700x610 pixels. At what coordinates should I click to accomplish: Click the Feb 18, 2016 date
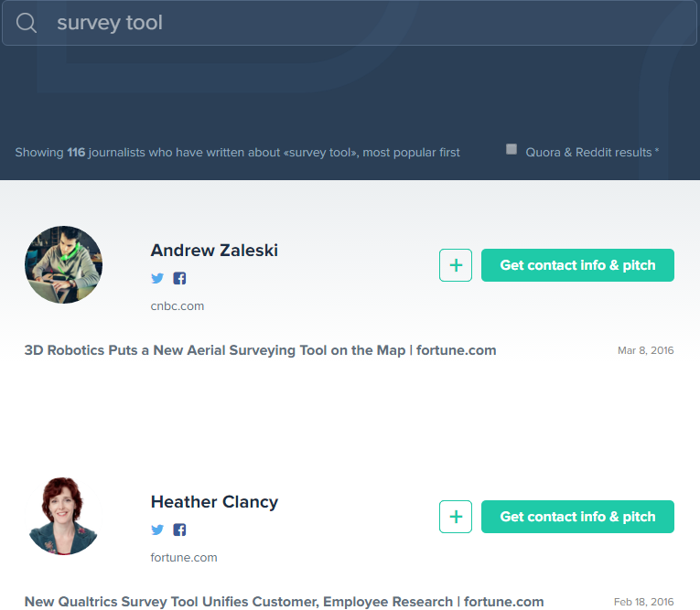pyautogui.click(x=644, y=602)
